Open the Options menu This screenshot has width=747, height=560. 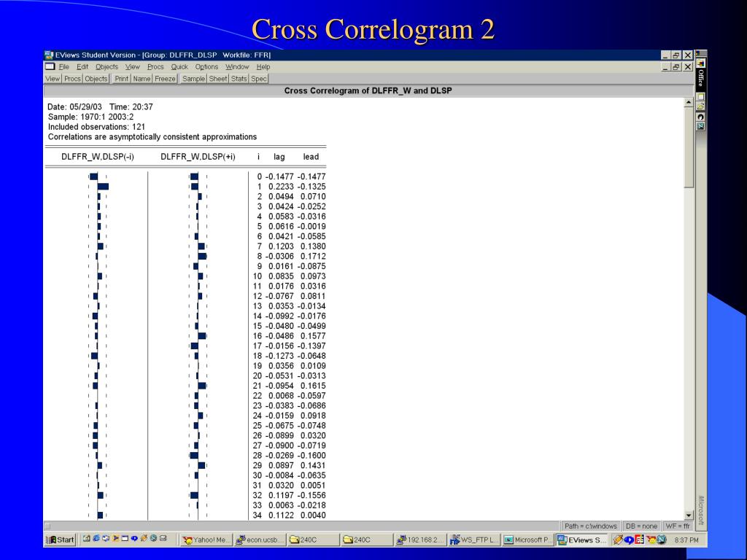tap(206, 67)
